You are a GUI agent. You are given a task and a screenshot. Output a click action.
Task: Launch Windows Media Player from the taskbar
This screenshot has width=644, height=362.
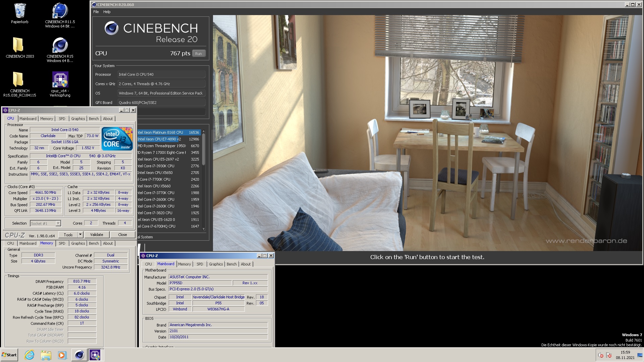tap(62, 355)
